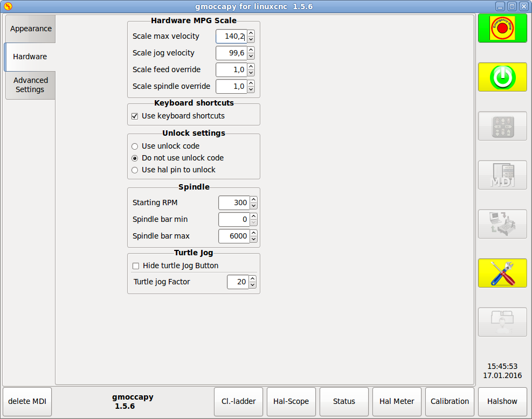The height and width of the screenshot is (419, 532).
Task: Switch to auto mode machine icon
Action: point(502,224)
